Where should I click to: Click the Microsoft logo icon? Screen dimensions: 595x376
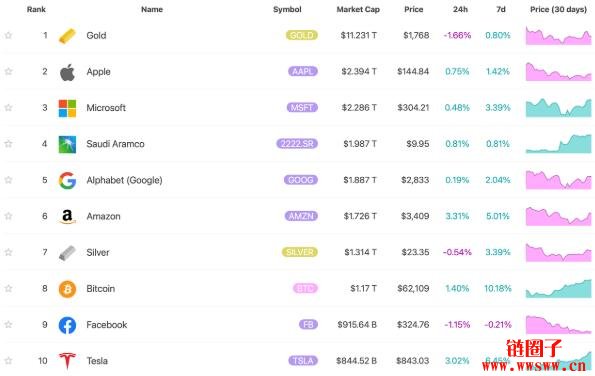point(67,108)
